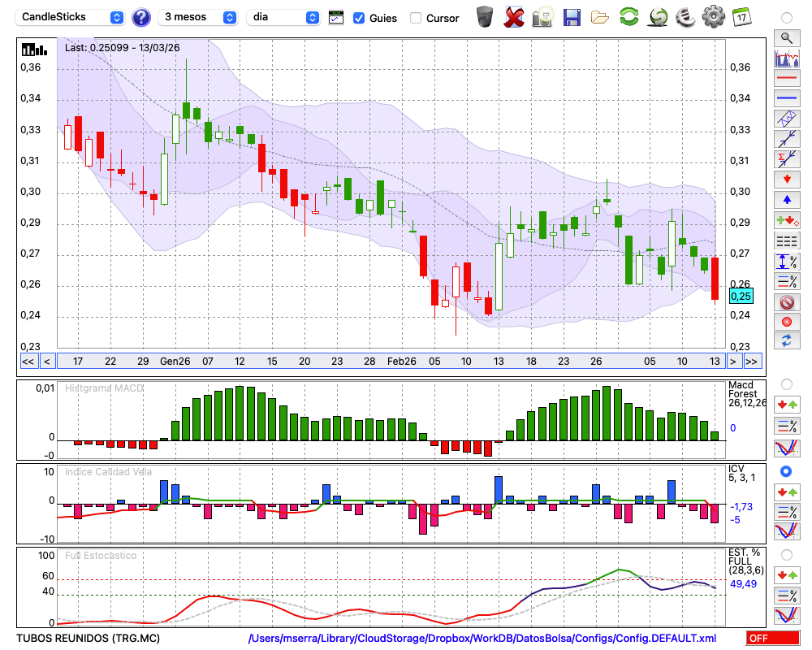Click the main chart lines percent tool
This screenshot has height=650, width=812.
coord(787,281)
